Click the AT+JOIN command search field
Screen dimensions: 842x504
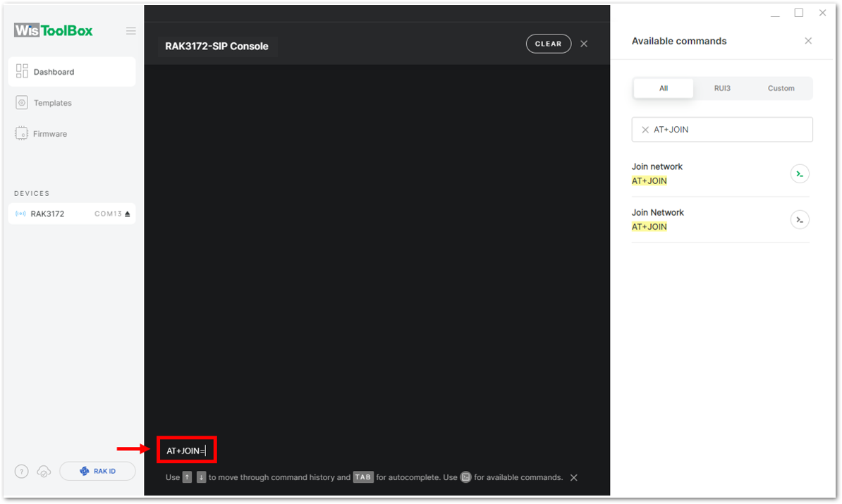[x=722, y=130]
